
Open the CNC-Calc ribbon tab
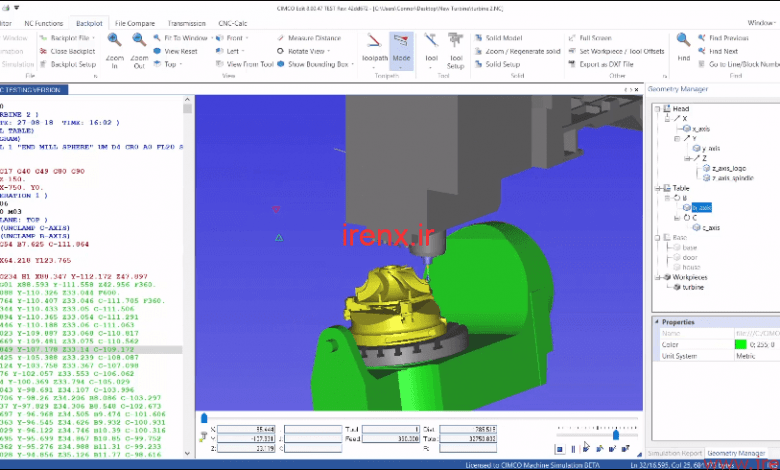[x=232, y=23]
